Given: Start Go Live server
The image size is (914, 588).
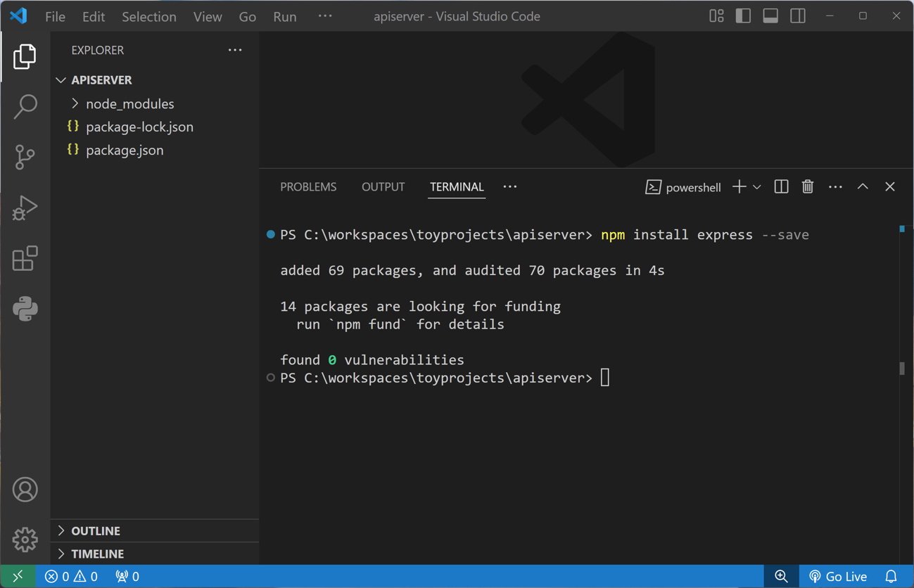Looking at the screenshot, I should point(838,576).
